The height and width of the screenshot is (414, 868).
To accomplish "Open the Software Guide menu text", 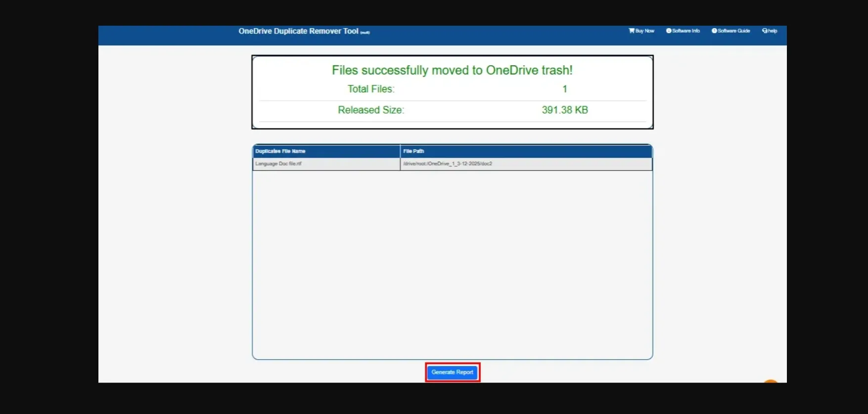I will click(734, 31).
